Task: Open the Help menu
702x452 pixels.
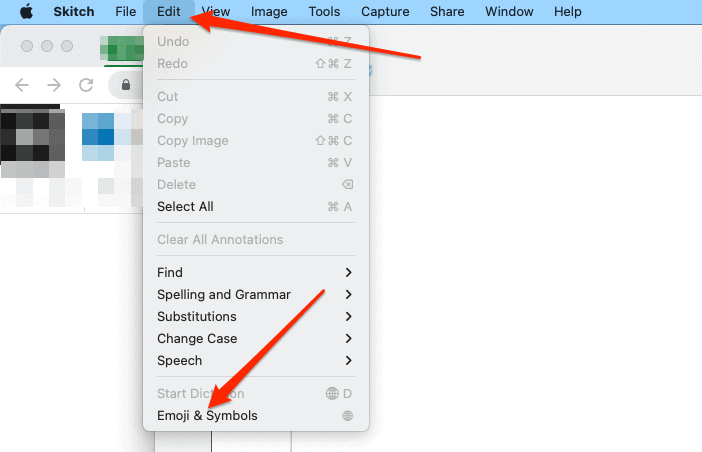Action: (567, 12)
